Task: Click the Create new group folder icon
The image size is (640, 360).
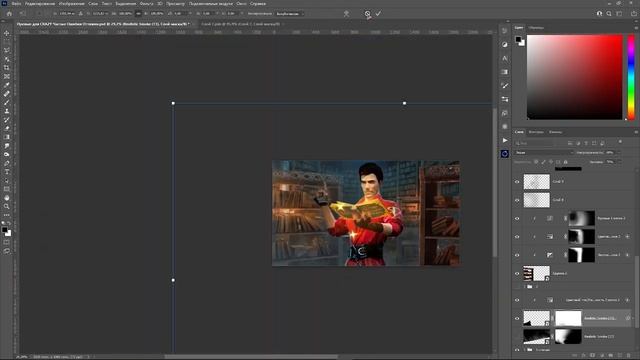Action: 611,356
